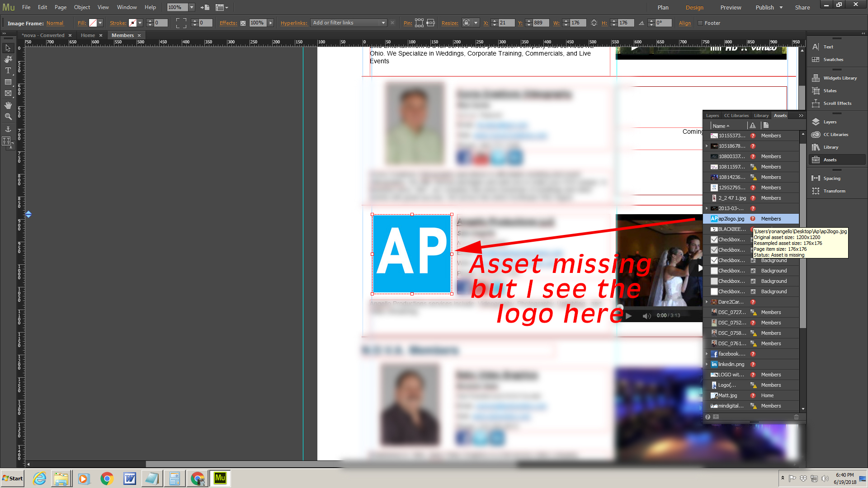Click the rotation angle input field

(663, 23)
